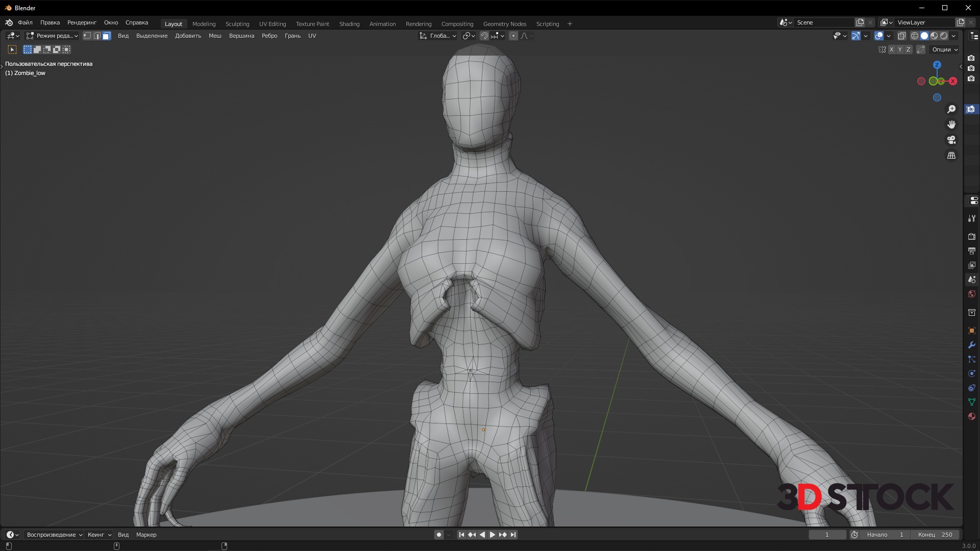This screenshot has width=980, height=551.
Task: Select material preview shading mode
Action: pos(934,36)
